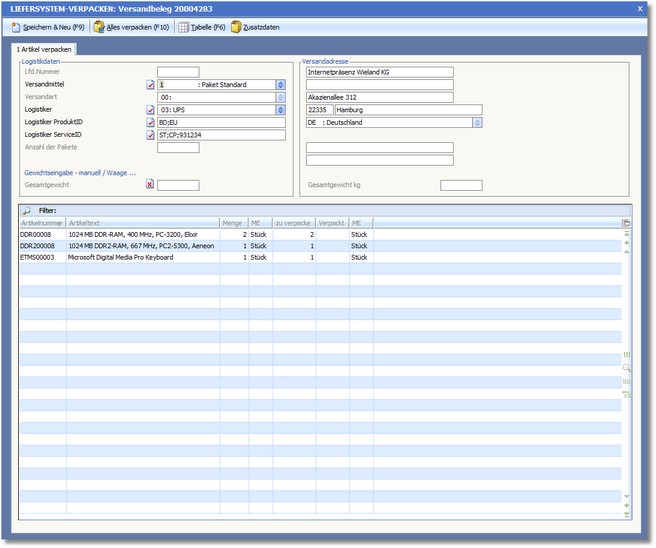Sort by the Artikelnummer column header
The image size is (656, 548).
click(x=42, y=222)
